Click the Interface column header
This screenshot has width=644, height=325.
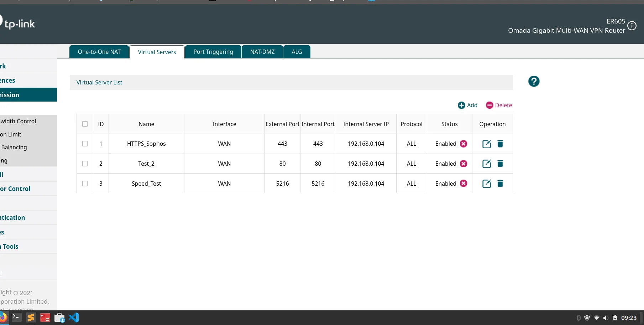tap(224, 124)
